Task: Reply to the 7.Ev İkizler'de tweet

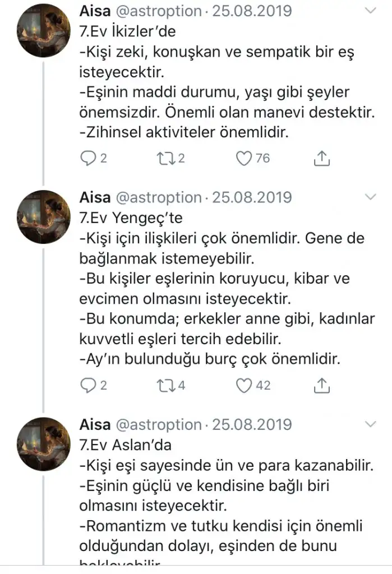Action: tap(88, 159)
